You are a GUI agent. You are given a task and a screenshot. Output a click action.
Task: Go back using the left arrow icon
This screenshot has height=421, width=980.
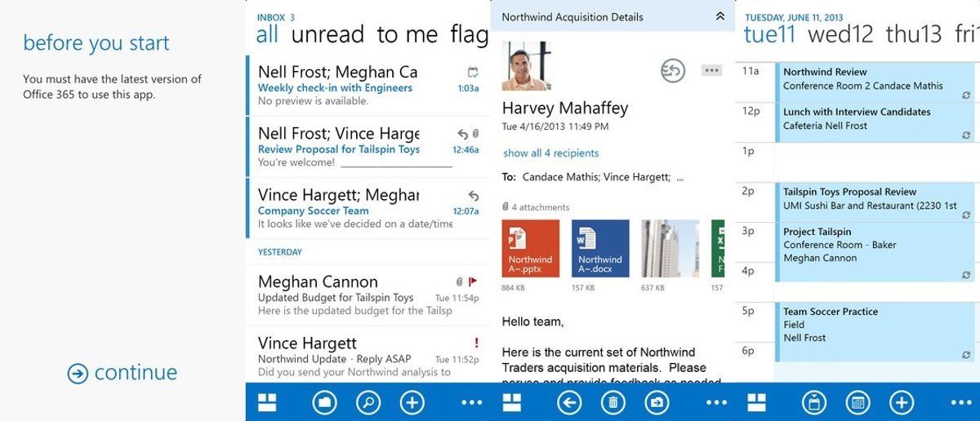click(x=569, y=402)
